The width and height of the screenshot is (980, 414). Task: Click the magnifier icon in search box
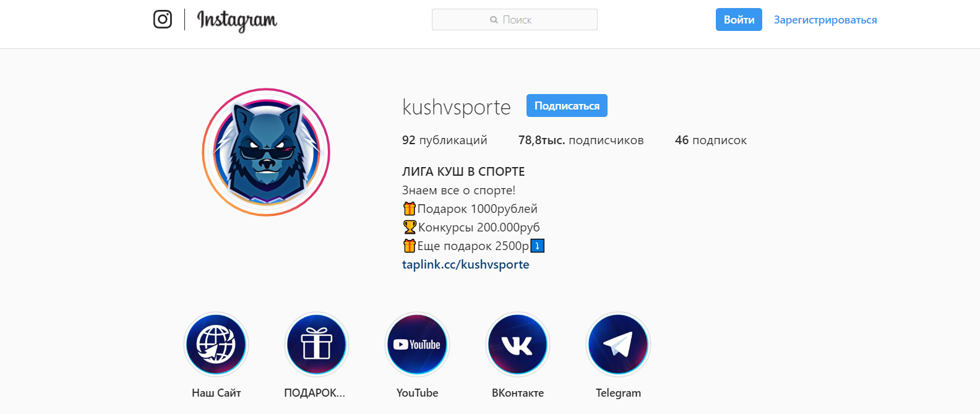tap(494, 20)
